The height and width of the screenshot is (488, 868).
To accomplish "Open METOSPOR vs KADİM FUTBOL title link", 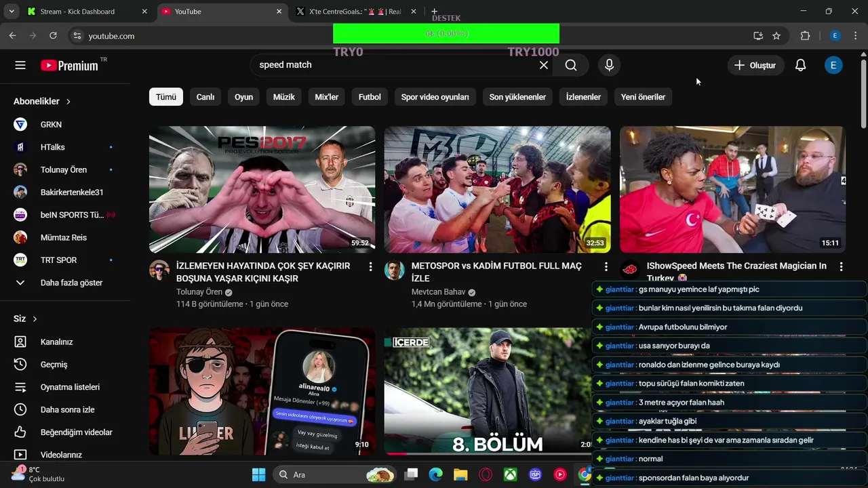I will tap(496, 272).
